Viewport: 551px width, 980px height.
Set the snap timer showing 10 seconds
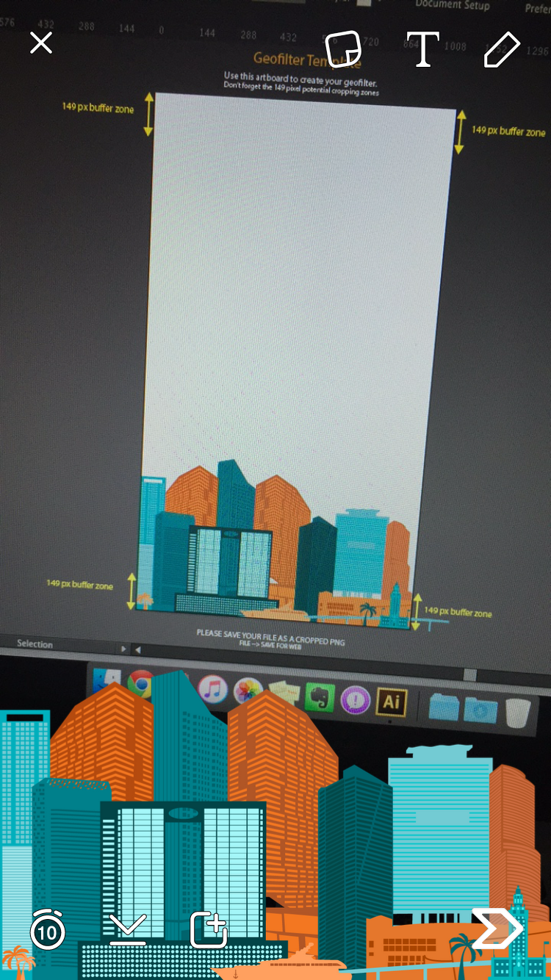click(x=48, y=929)
